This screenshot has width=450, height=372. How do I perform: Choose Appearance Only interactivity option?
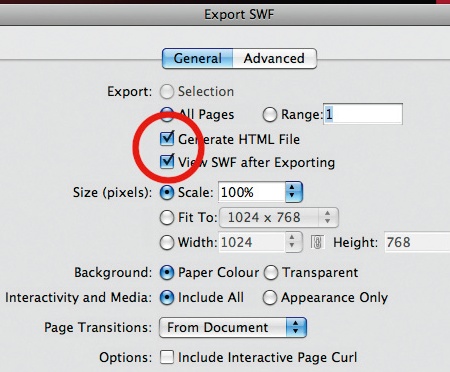point(269,298)
